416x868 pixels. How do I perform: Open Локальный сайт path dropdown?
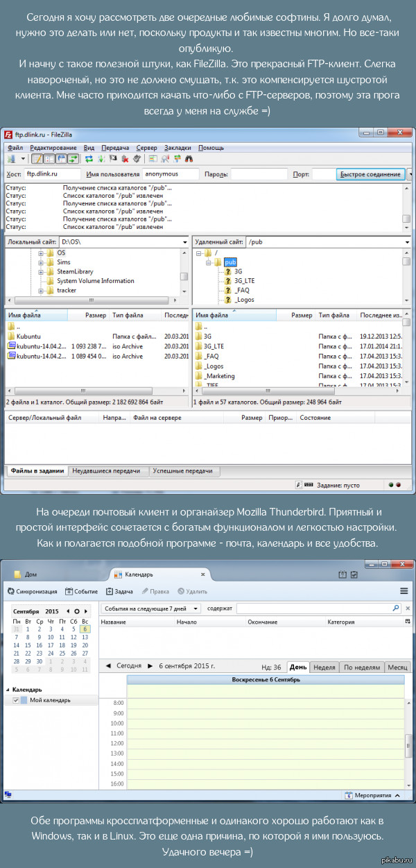pyautogui.click(x=184, y=242)
